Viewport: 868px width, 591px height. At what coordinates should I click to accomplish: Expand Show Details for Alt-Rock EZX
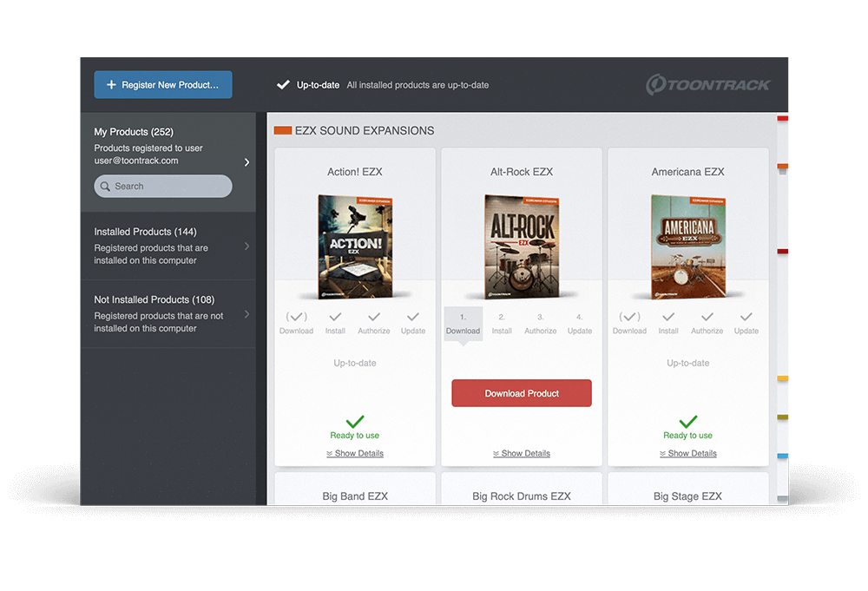(x=522, y=453)
